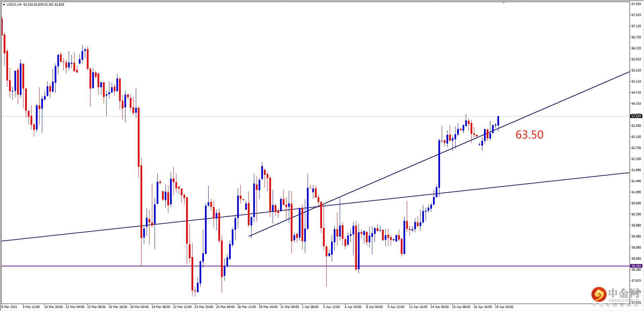
Task: Click the 1 Apr 08:00 time label
Action: 310,307
